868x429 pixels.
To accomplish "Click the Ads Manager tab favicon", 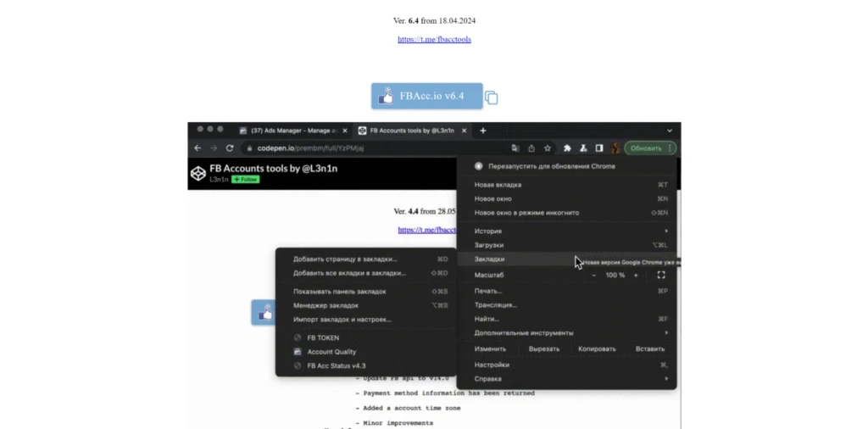I will (243, 131).
